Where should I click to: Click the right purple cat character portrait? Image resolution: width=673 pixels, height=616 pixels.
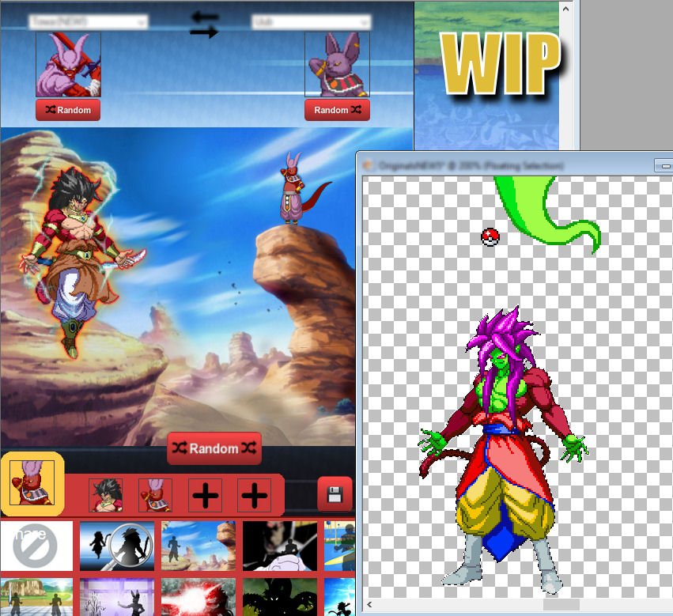tap(337, 65)
